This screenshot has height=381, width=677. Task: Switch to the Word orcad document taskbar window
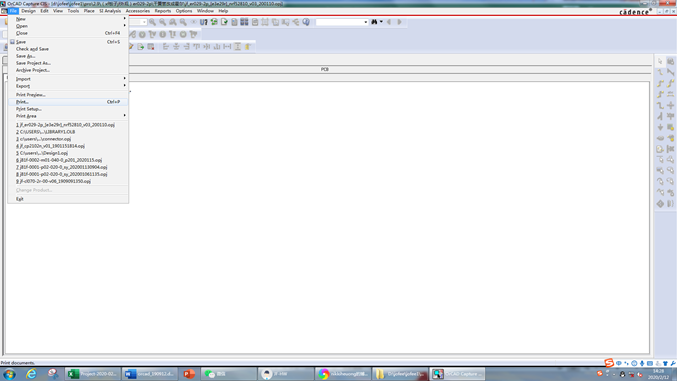tap(150, 374)
